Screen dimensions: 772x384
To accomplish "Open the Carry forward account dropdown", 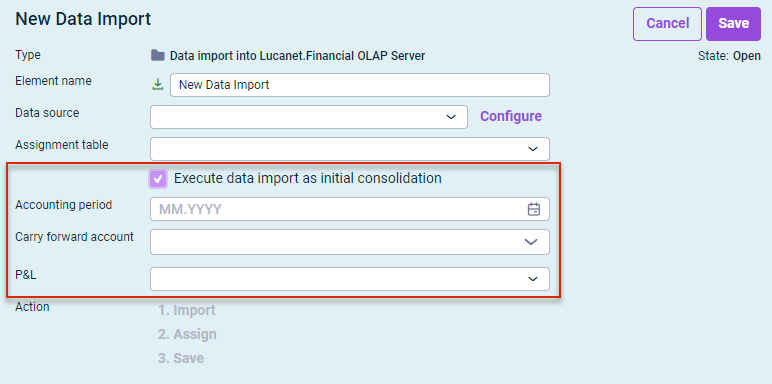I will click(x=350, y=242).
